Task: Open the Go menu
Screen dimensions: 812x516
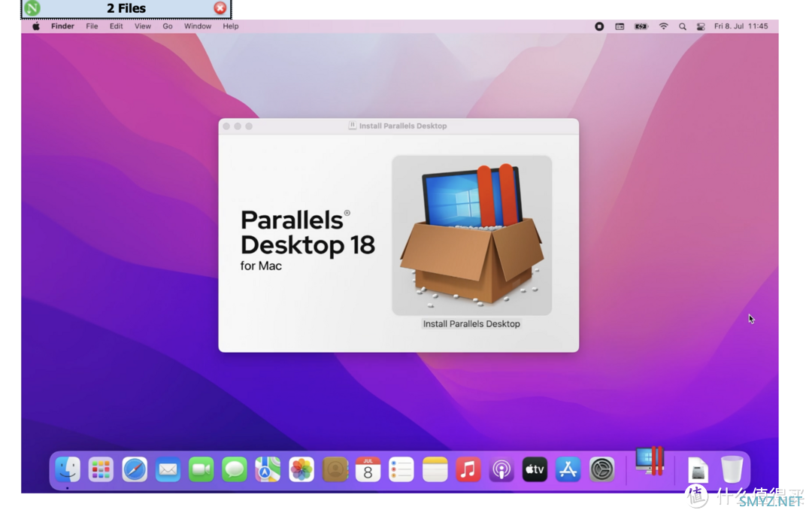Action: (x=167, y=26)
